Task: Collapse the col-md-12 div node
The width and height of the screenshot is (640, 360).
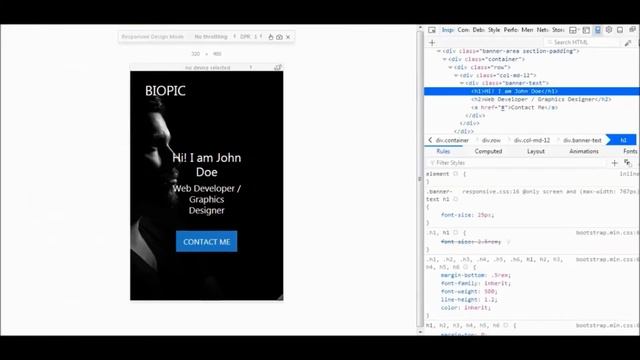Action: click(x=456, y=76)
